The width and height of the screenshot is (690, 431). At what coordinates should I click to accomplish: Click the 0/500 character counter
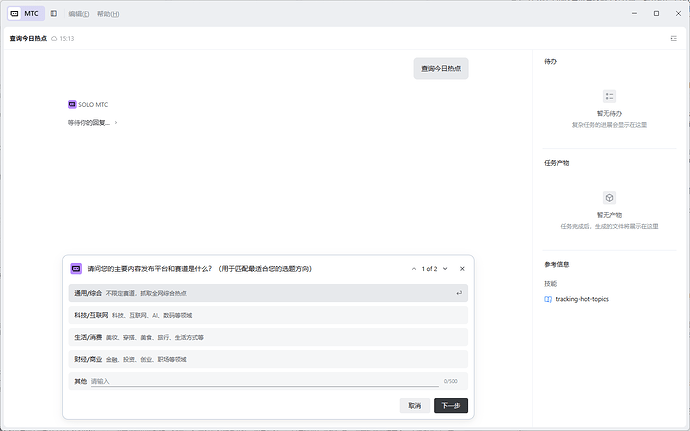pos(451,381)
